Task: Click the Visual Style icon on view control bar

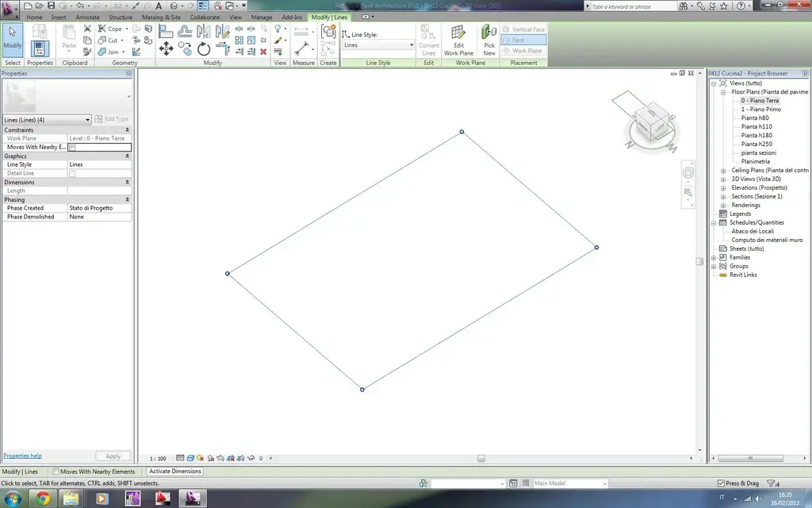Action: coord(190,458)
